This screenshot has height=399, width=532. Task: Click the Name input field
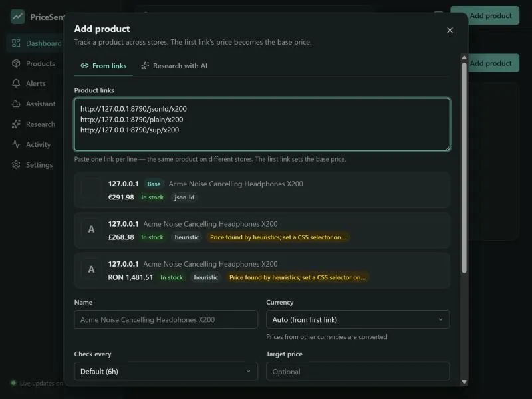[166, 319]
